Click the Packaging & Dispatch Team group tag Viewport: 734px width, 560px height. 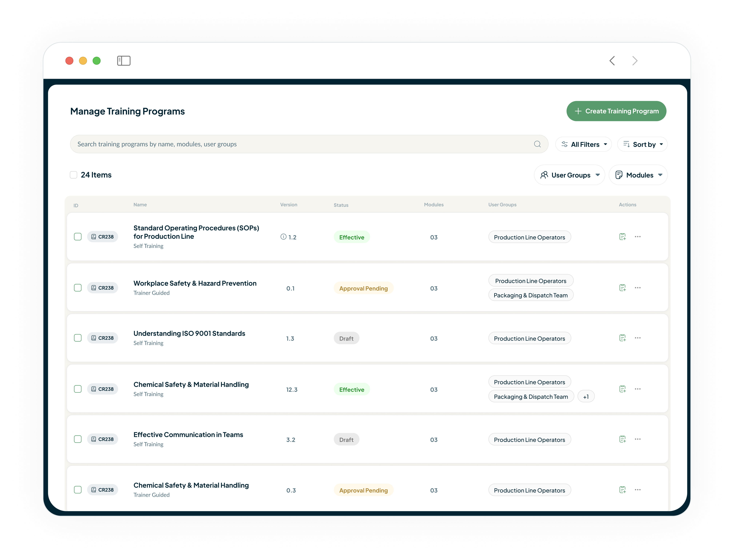531,295
